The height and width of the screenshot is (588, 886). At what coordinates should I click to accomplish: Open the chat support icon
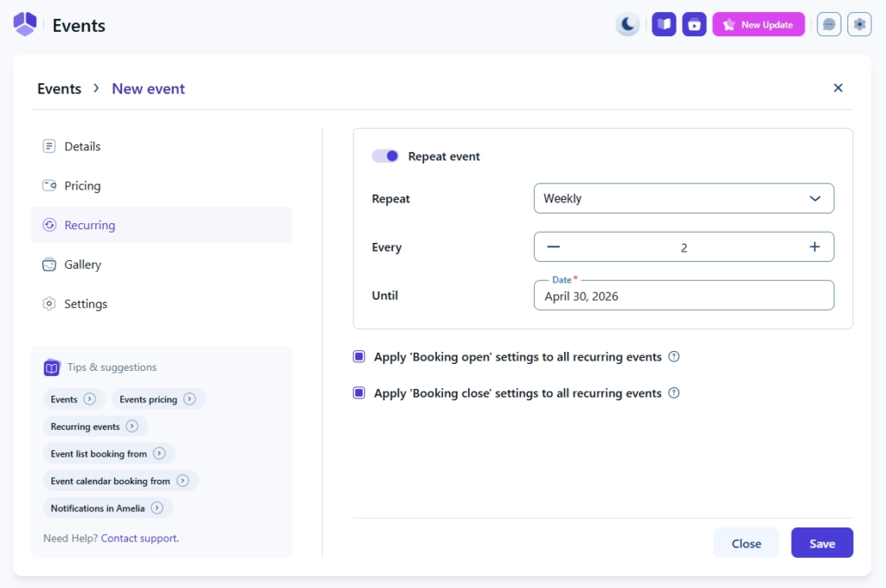pyautogui.click(x=829, y=24)
